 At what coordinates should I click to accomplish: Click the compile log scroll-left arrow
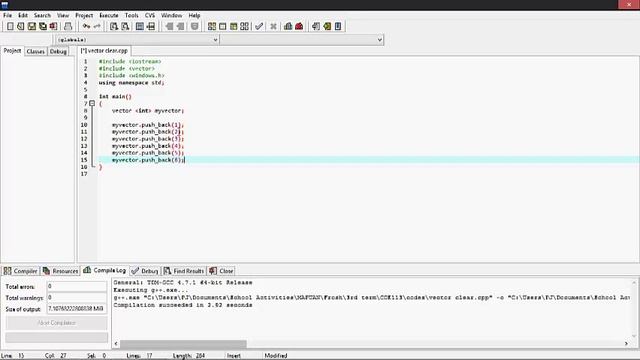[116, 344]
